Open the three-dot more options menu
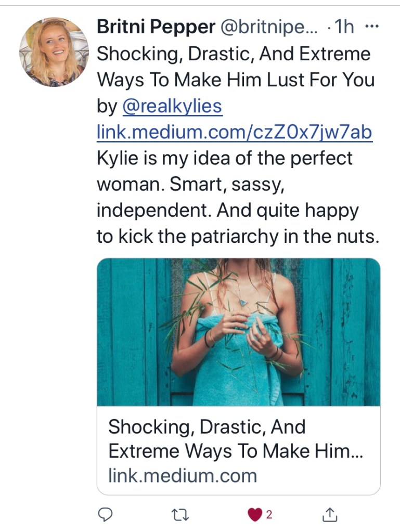This screenshot has height=532, width=400. click(x=370, y=27)
